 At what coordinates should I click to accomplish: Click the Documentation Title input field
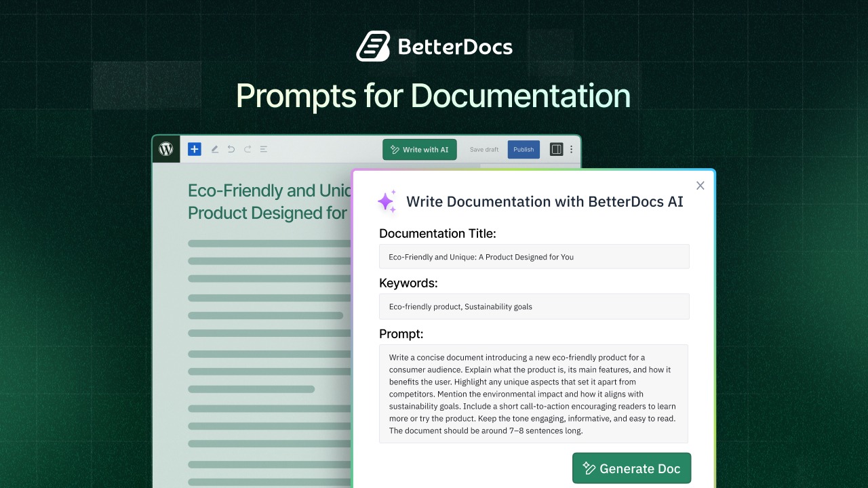(534, 256)
